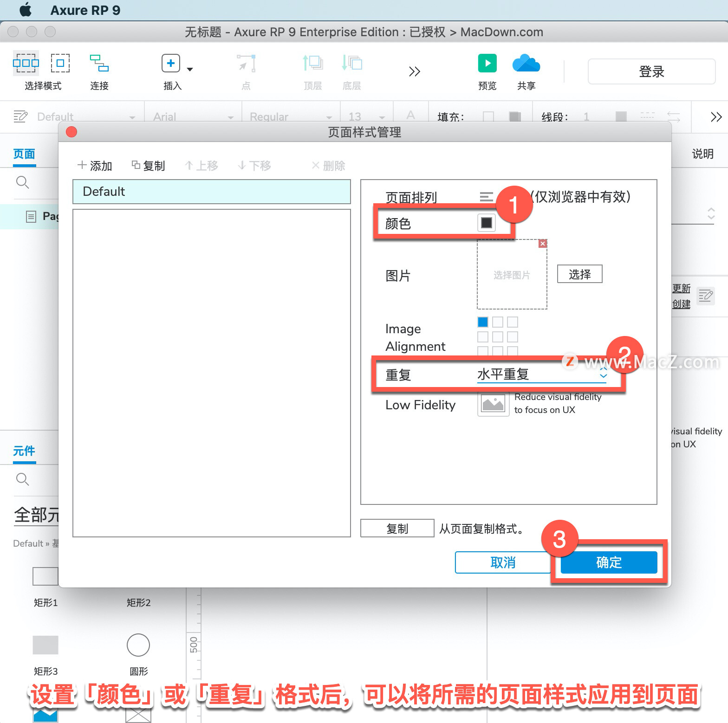Click the 确定 confirm button
This screenshot has height=723, width=728.
pos(609,562)
